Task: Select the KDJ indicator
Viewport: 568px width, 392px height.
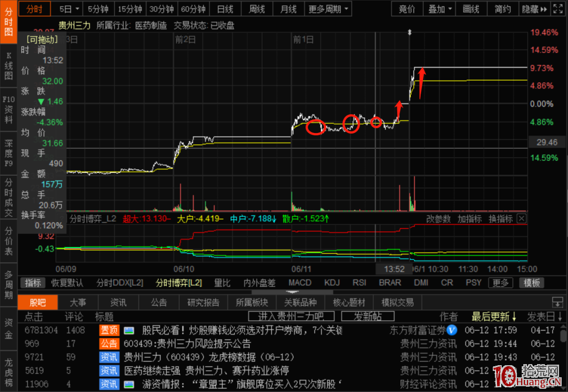Action: tap(332, 283)
